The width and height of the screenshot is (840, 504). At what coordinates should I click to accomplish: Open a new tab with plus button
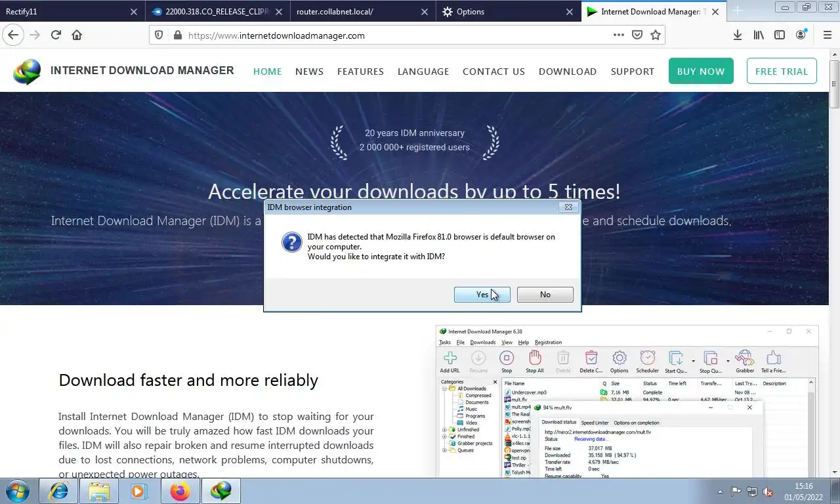[737, 11]
